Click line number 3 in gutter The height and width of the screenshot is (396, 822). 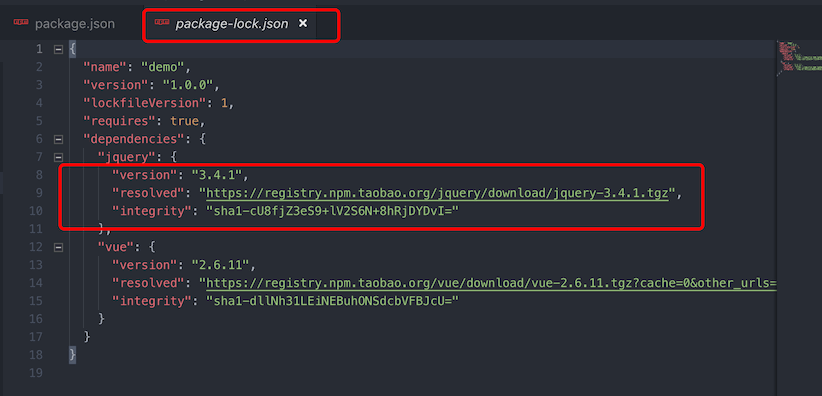coord(39,85)
